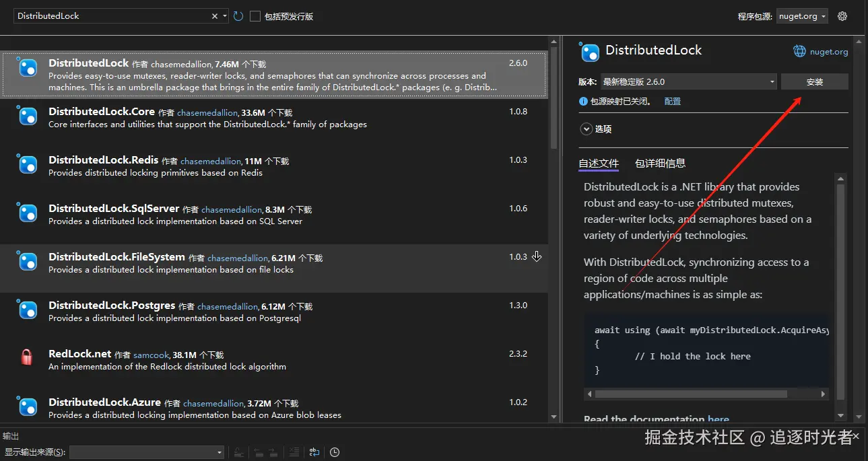
Task: Toggle the include prerelease checkbox
Action: [255, 16]
